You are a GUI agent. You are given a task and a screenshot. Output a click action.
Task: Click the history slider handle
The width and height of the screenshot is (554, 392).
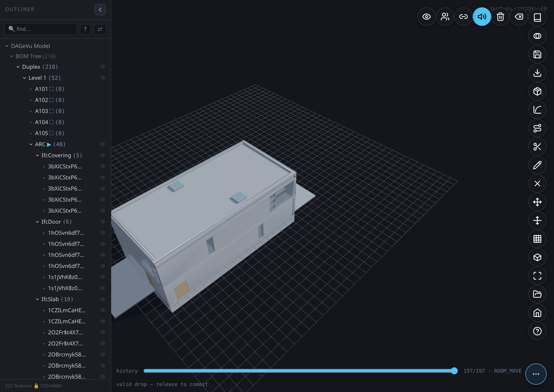[454, 371]
